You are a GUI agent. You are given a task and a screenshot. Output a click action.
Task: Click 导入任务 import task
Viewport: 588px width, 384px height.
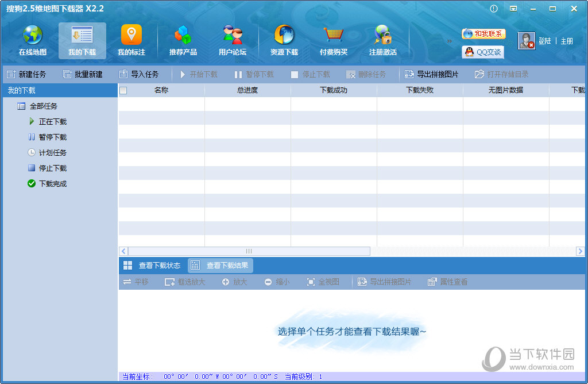click(139, 74)
